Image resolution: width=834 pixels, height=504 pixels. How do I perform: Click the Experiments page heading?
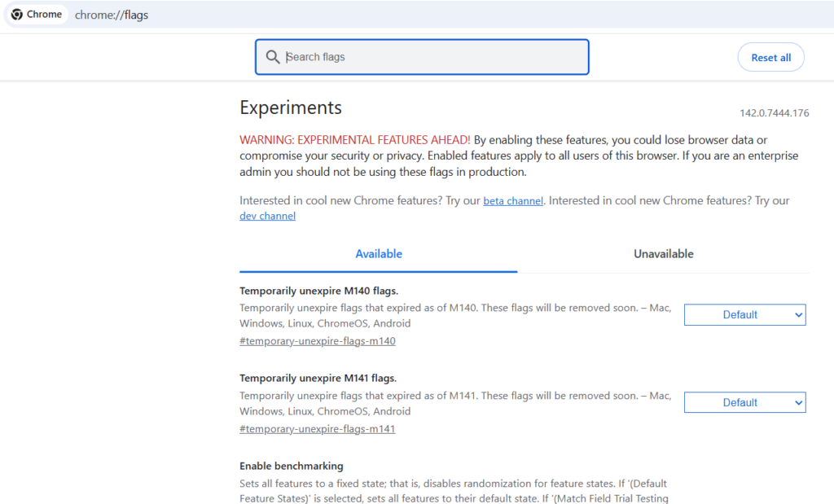[291, 107]
